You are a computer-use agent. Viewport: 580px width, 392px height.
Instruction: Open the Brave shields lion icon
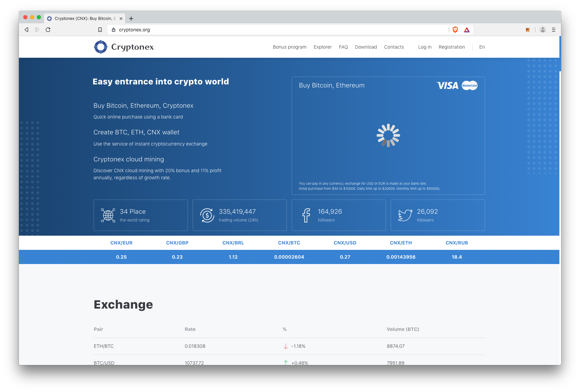(x=455, y=30)
